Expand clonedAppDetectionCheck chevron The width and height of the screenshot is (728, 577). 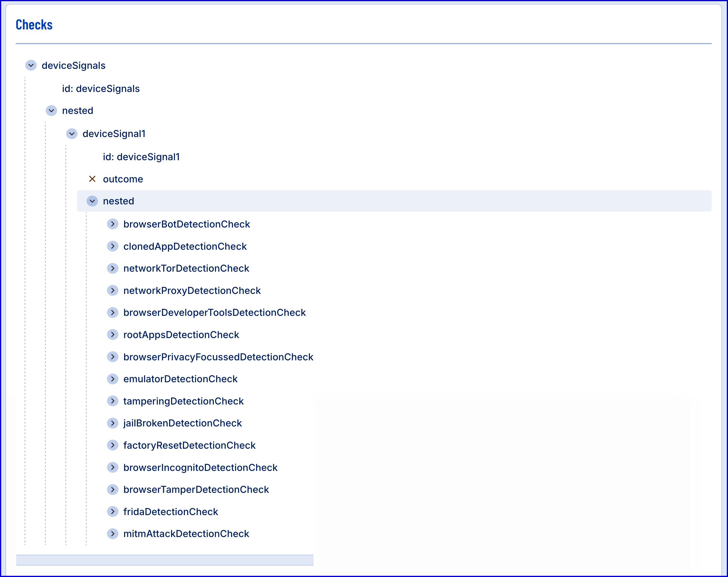[112, 246]
